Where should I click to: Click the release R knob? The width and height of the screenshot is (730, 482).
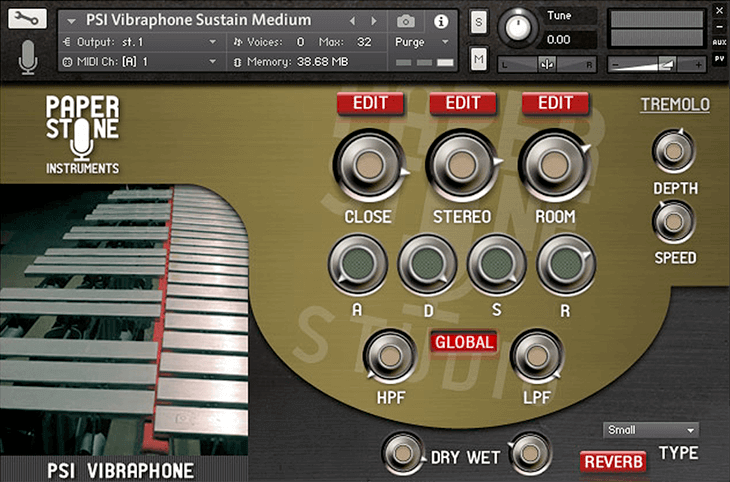566,265
